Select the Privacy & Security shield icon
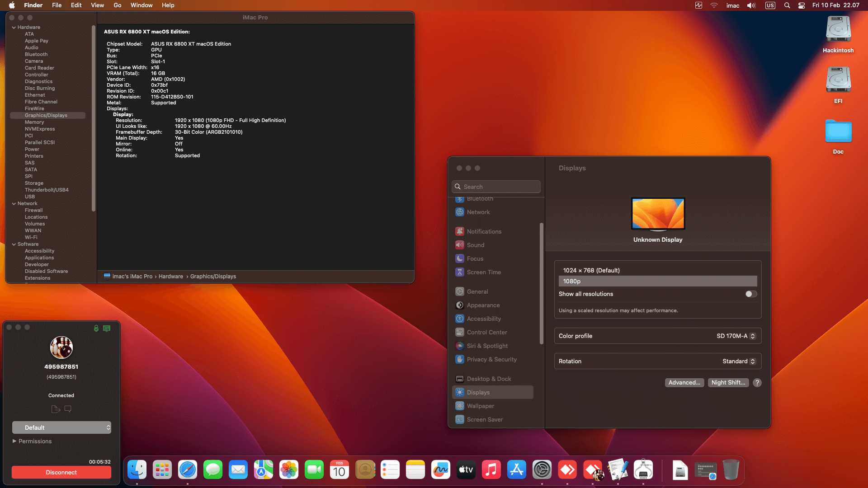This screenshot has width=868, height=488. tap(460, 359)
